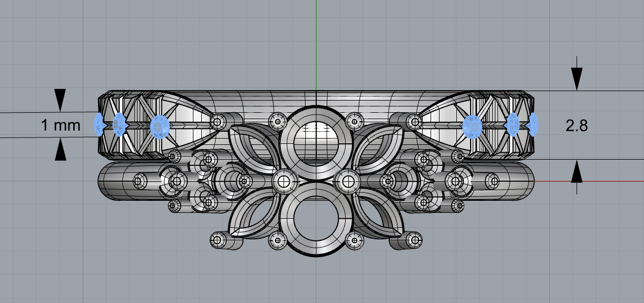This screenshot has height=303, width=644.
Task: Click the bottom arrowhead of the 1 mm dimension
Action: click(x=61, y=150)
